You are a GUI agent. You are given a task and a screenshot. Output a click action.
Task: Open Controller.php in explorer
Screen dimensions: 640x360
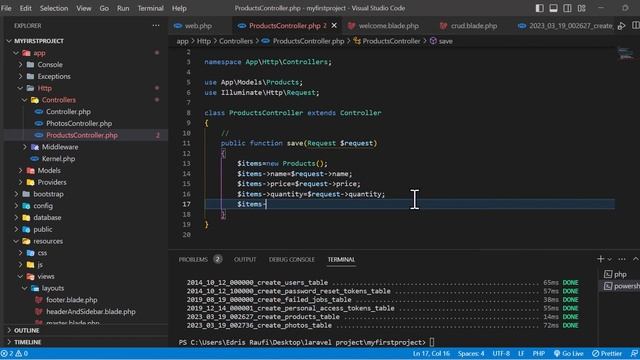pos(68,112)
